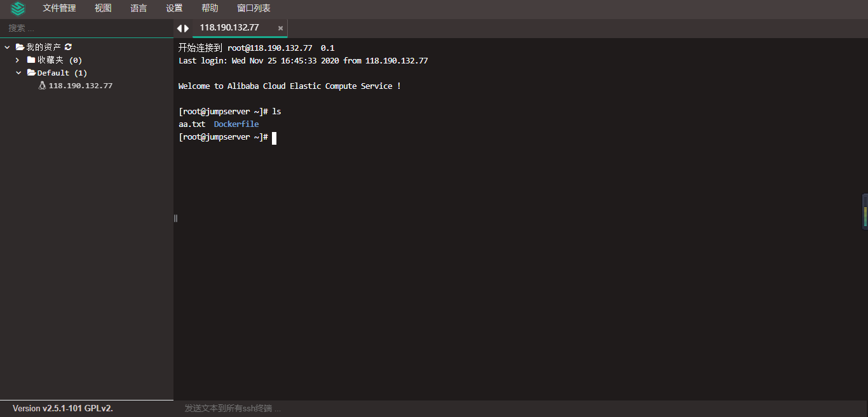Open the 视图 menu
Image resolution: width=868 pixels, height=417 pixels.
point(103,8)
